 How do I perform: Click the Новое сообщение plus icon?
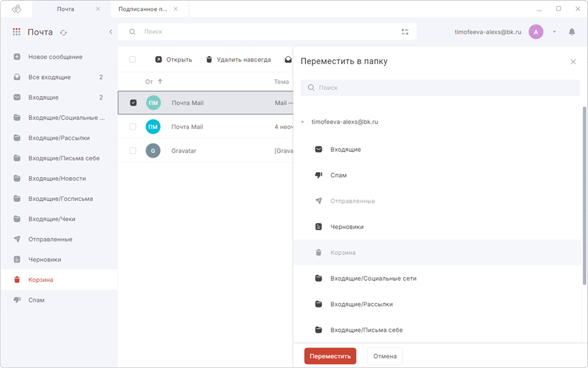pyautogui.click(x=17, y=57)
